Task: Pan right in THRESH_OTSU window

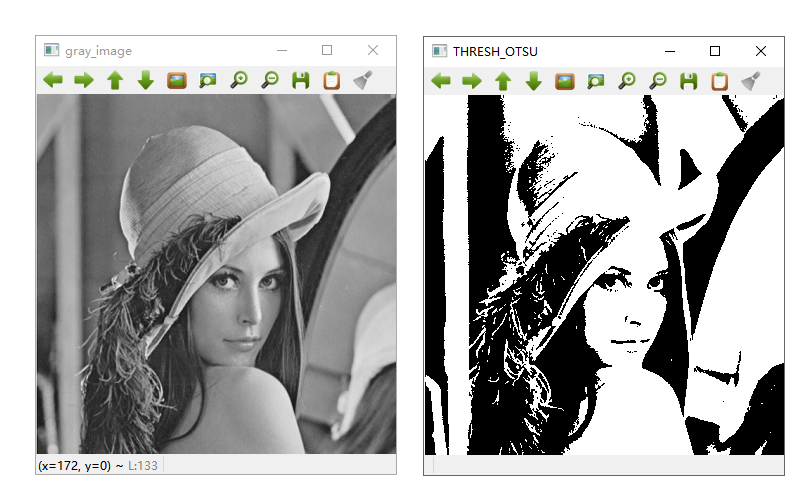Action: coord(472,81)
